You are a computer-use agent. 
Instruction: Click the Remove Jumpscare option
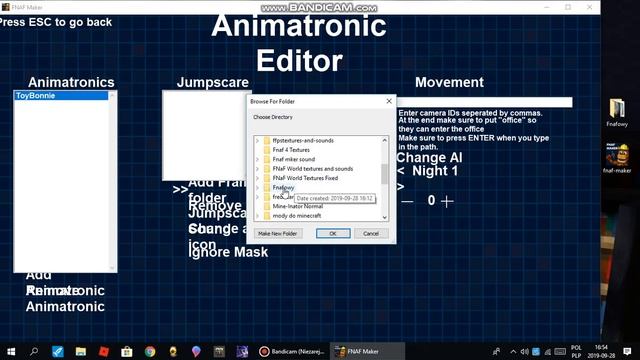(x=218, y=209)
